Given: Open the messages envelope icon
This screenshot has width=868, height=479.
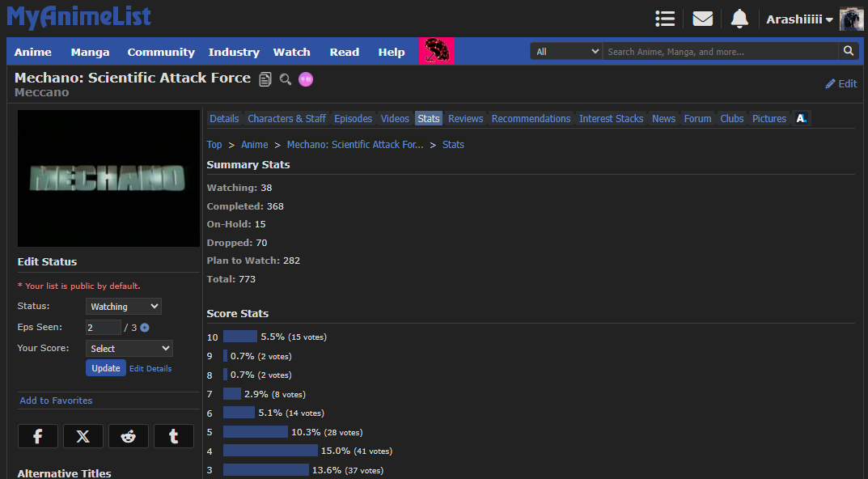Looking at the screenshot, I should click(x=702, y=19).
